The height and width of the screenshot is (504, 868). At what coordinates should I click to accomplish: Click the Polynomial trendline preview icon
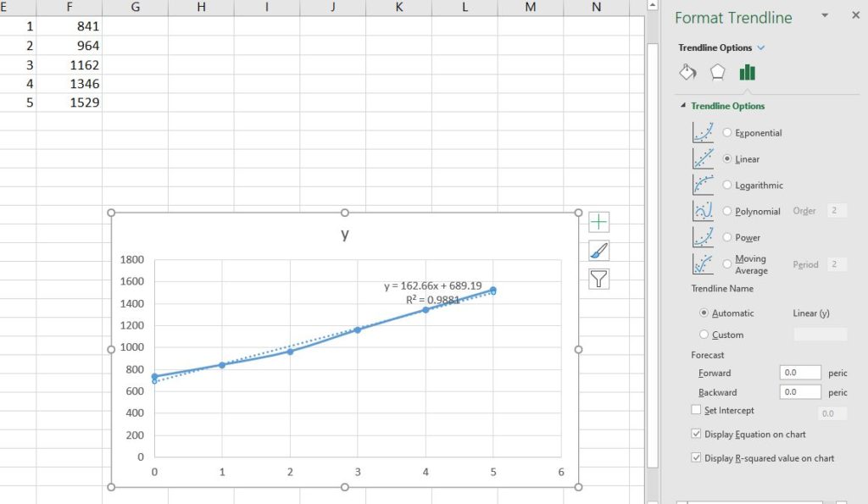pos(701,210)
